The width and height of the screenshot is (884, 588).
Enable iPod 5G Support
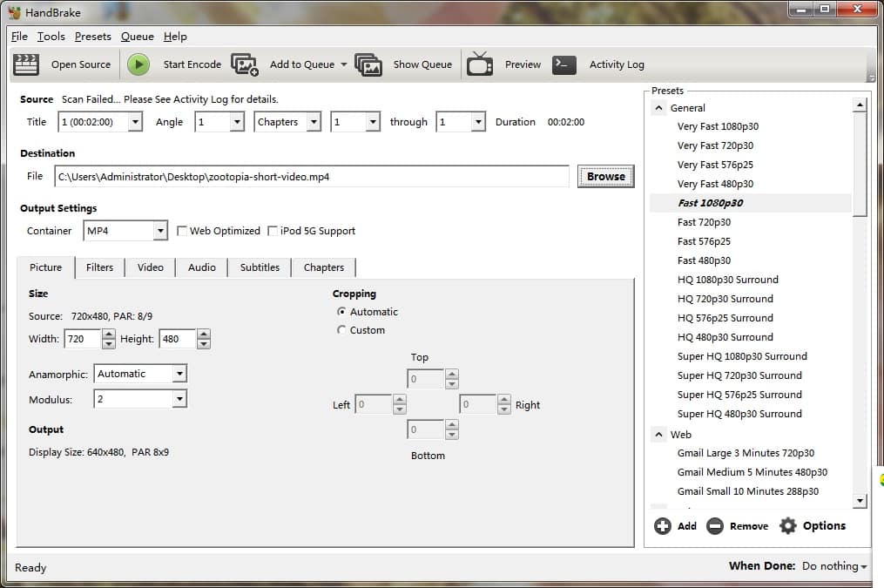pos(271,231)
